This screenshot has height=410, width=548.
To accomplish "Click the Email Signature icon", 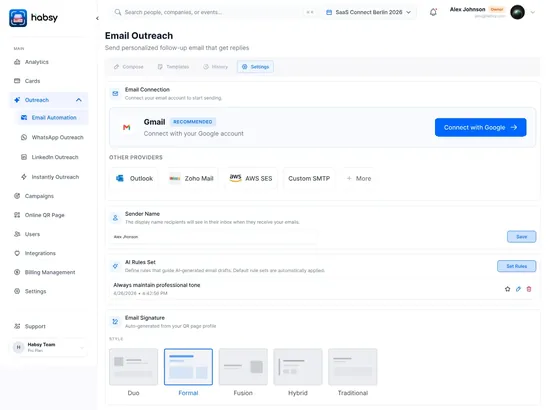I will [115, 322].
